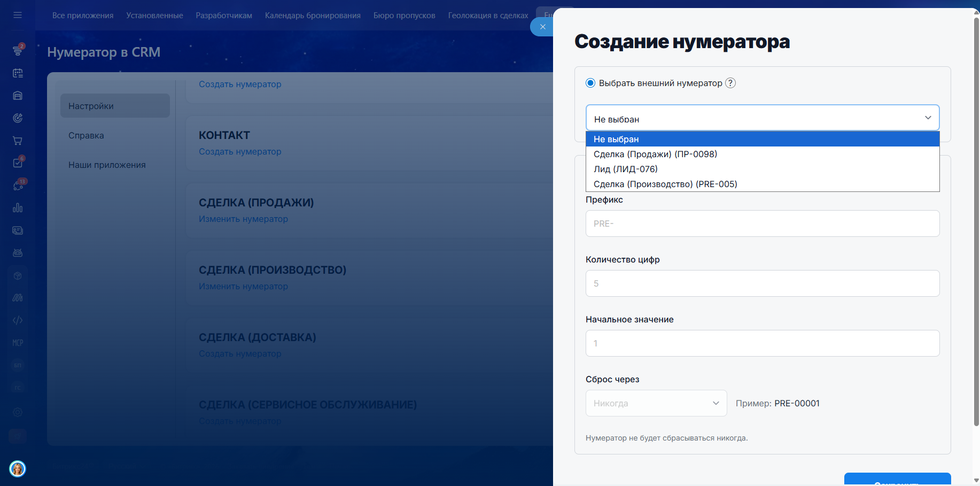
Task: Click the shopping cart icon in sidebar
Action: tap(18, 141)
